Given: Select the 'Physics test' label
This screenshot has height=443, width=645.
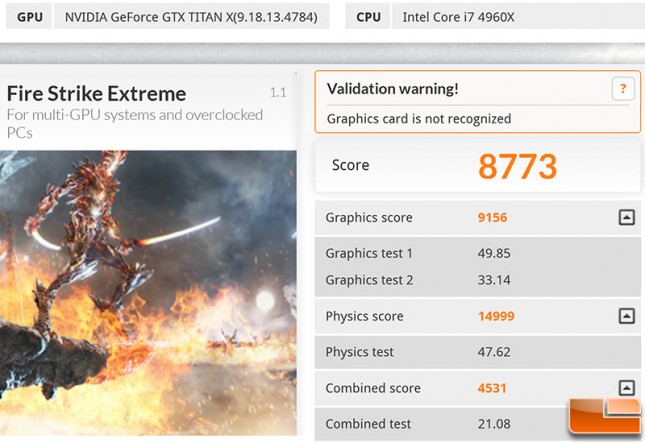Looking at the screenshot, I should click(360, 352).
